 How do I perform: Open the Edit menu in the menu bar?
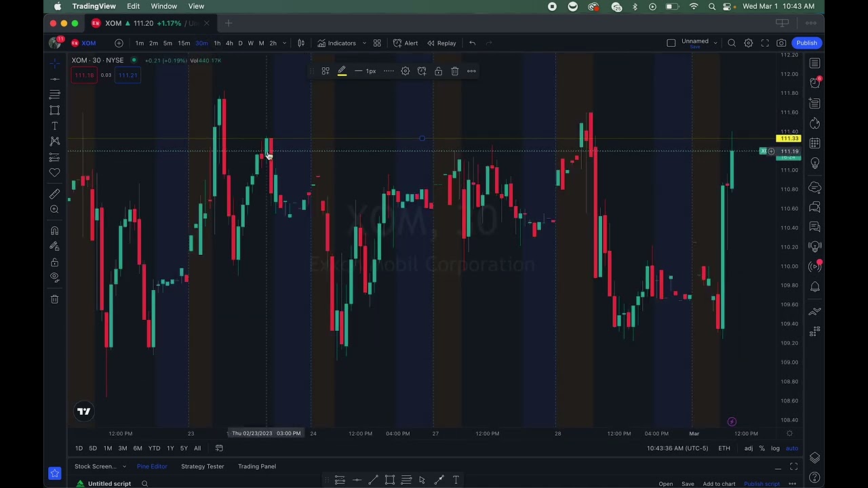pos(133,6)
